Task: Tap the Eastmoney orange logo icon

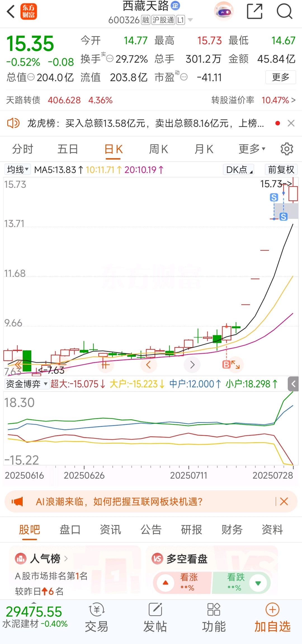Action: tap(29, 11)
